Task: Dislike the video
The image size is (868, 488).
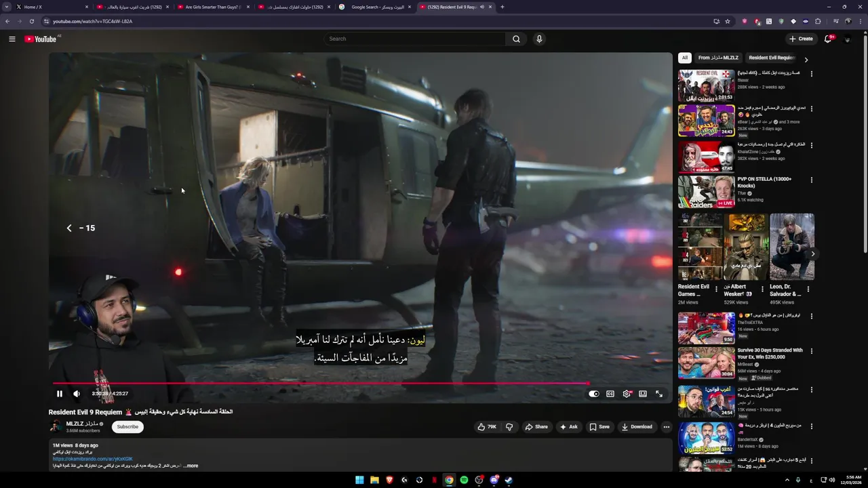Action: click(x=509, y=427)
